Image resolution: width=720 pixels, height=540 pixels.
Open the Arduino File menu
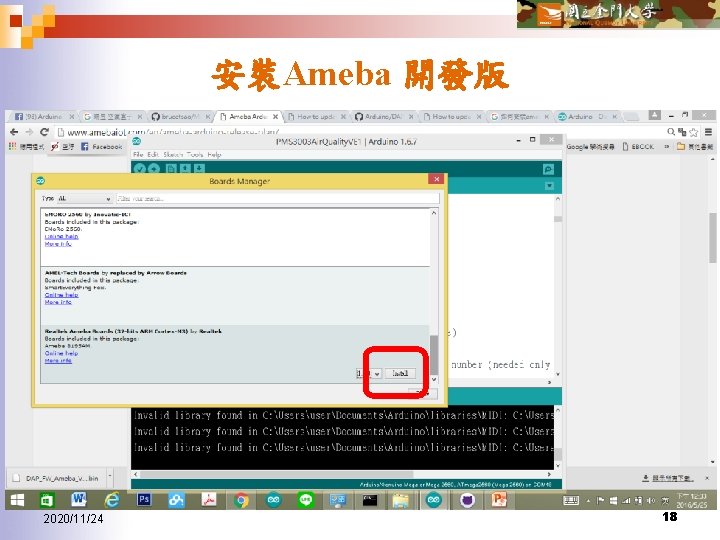[x=138, y=155]
